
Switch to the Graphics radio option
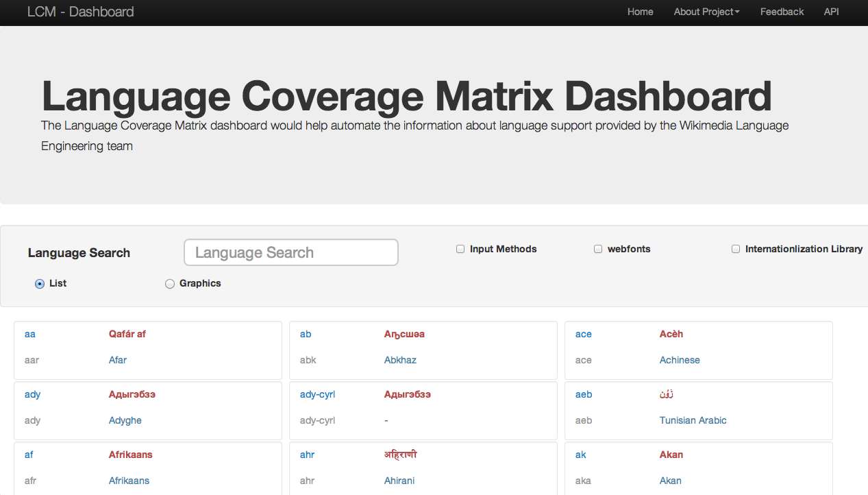tap(170, 284)
